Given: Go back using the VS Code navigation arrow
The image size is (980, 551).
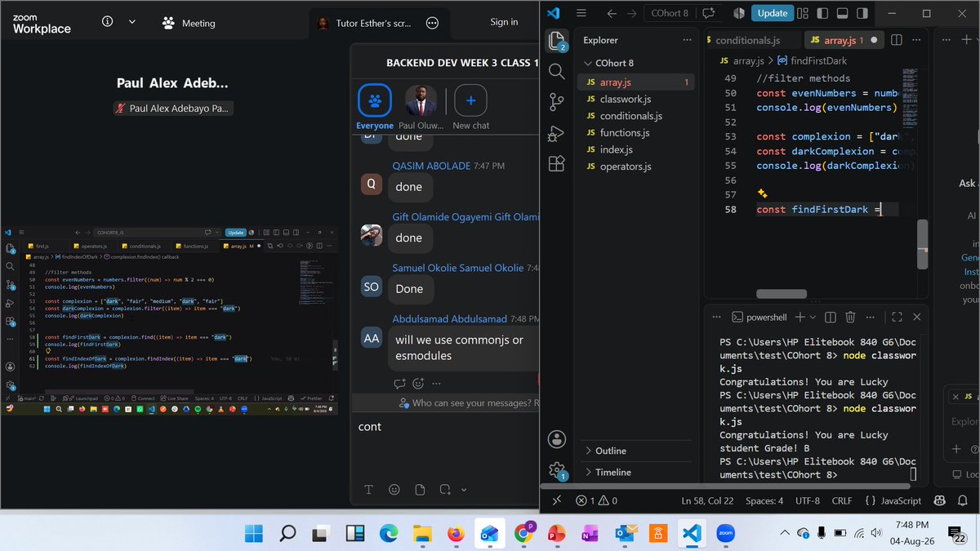Looking at the screenshot, I should [612, 13].
